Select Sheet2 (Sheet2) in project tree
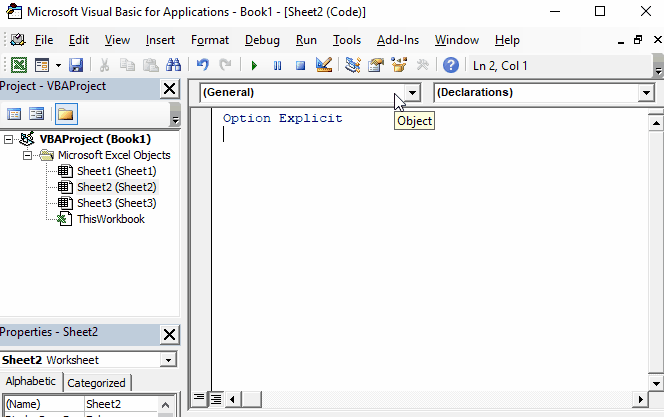The height and width of the screenshot is (417, 664). pyautogui.click(x=116, y=187)
